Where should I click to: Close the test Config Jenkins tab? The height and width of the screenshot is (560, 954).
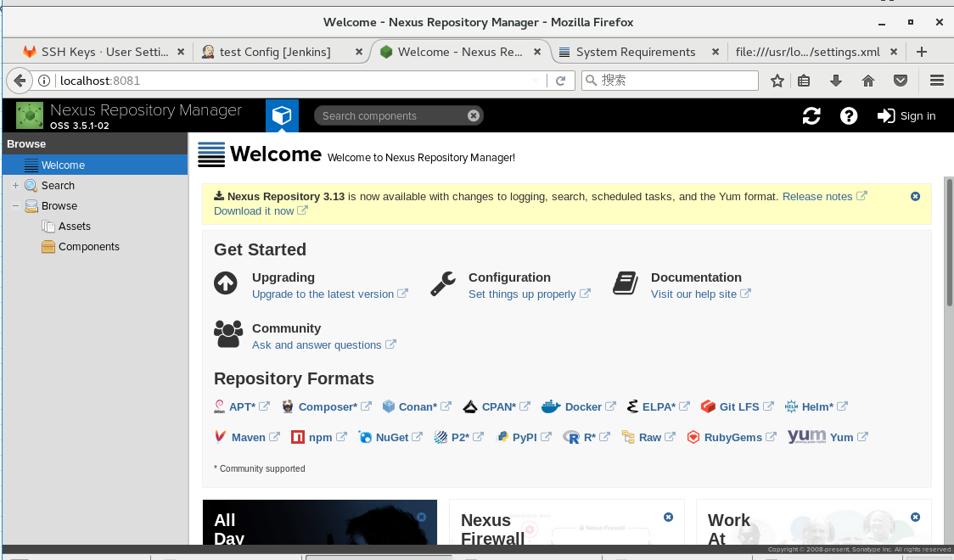(359, 53)
